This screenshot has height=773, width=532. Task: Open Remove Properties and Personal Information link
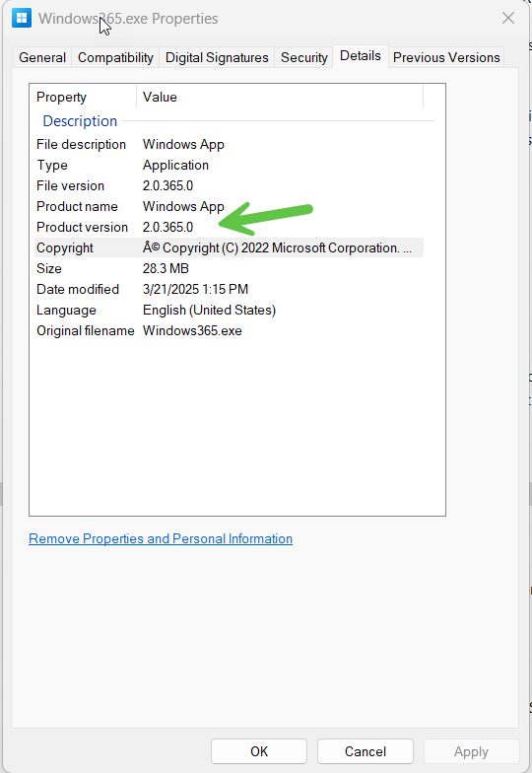tap(161, 538)
